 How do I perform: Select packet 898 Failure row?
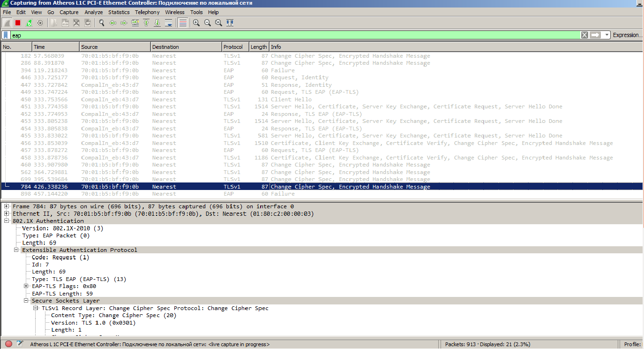pos(322,194)
